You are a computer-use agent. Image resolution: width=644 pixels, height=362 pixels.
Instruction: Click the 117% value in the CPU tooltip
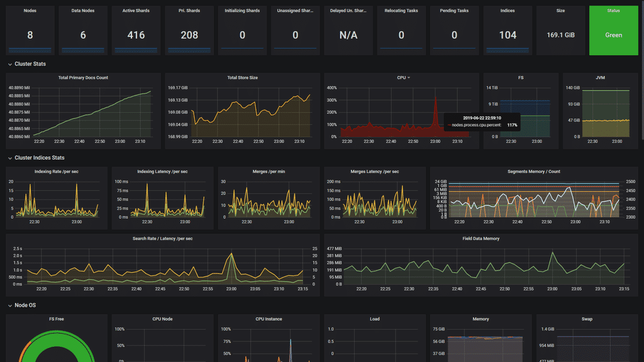pyautogui.click(x=512, y=125)
